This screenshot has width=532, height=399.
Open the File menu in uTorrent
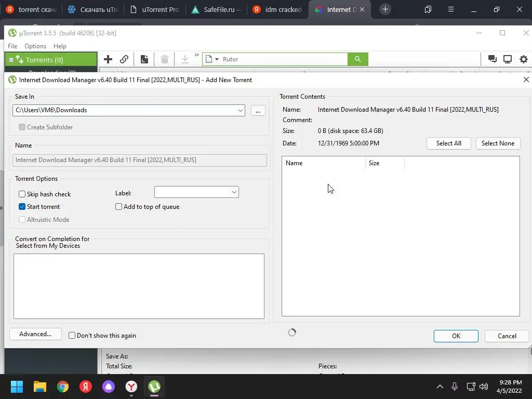point(12,46)
